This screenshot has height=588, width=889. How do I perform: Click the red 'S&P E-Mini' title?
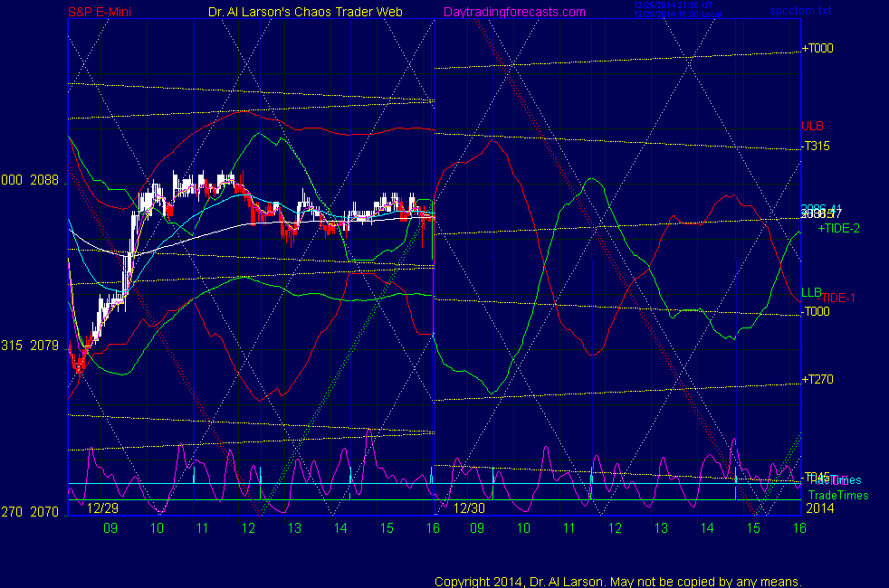pos(100,12)
